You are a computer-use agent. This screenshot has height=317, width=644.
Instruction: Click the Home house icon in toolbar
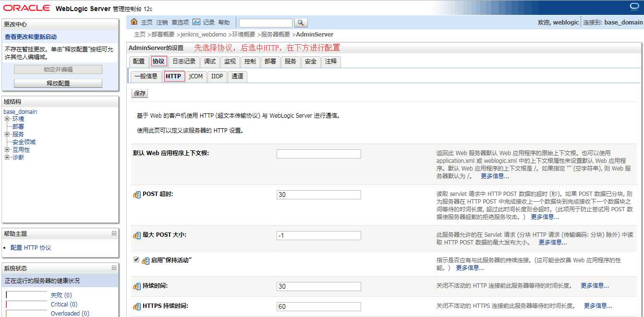[x=134, y=22]
